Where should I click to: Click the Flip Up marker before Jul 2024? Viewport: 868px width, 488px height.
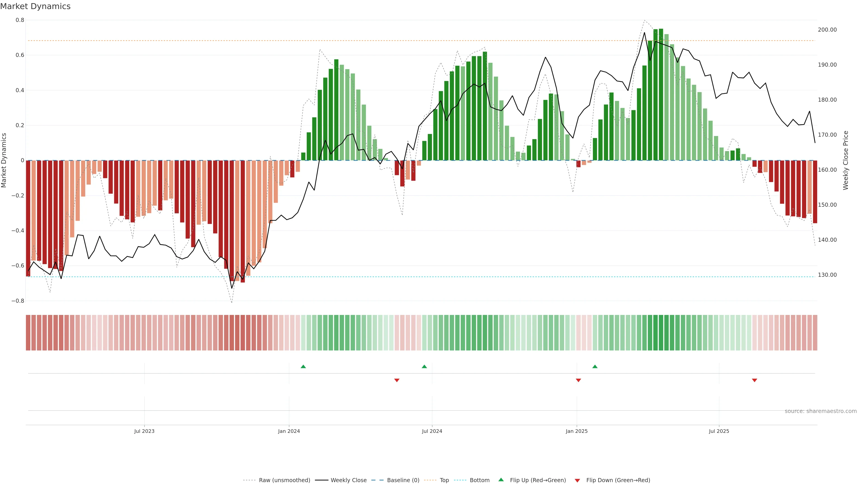(424, 366)
